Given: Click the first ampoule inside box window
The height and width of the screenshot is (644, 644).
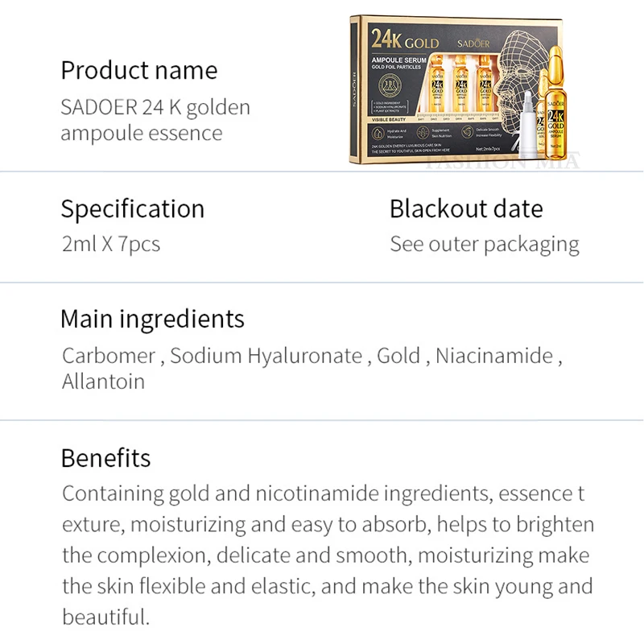Looking at the screenshot, I should coord(437,84).
